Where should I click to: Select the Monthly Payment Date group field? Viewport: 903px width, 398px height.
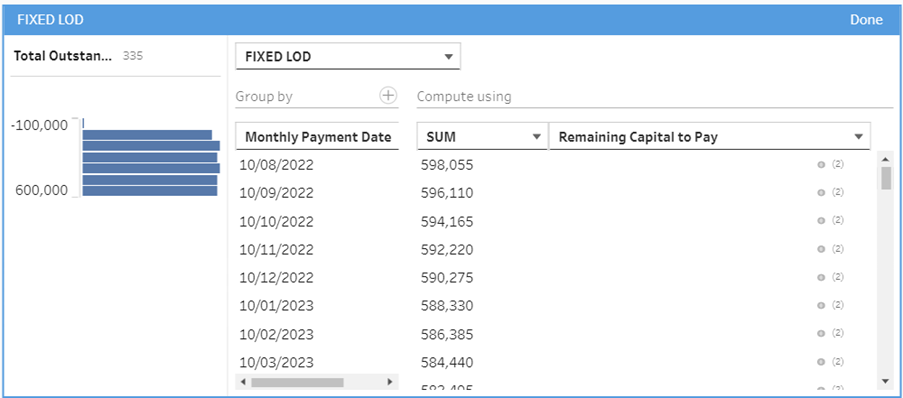(x=317, y=137)
